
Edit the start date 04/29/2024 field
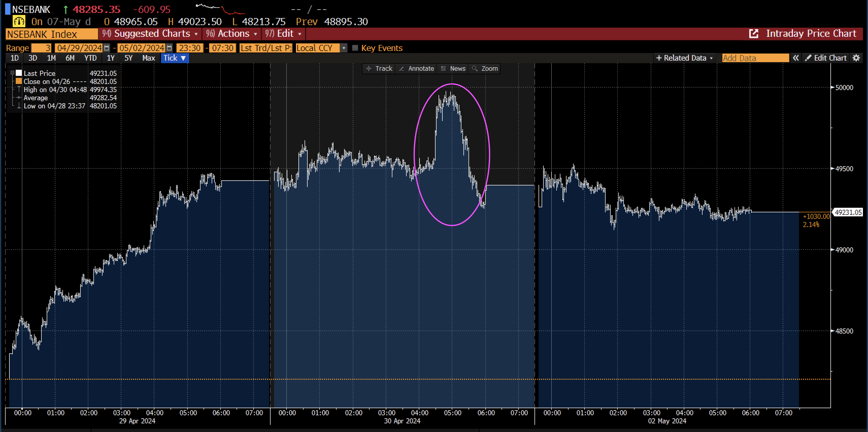tap(79, 48)
